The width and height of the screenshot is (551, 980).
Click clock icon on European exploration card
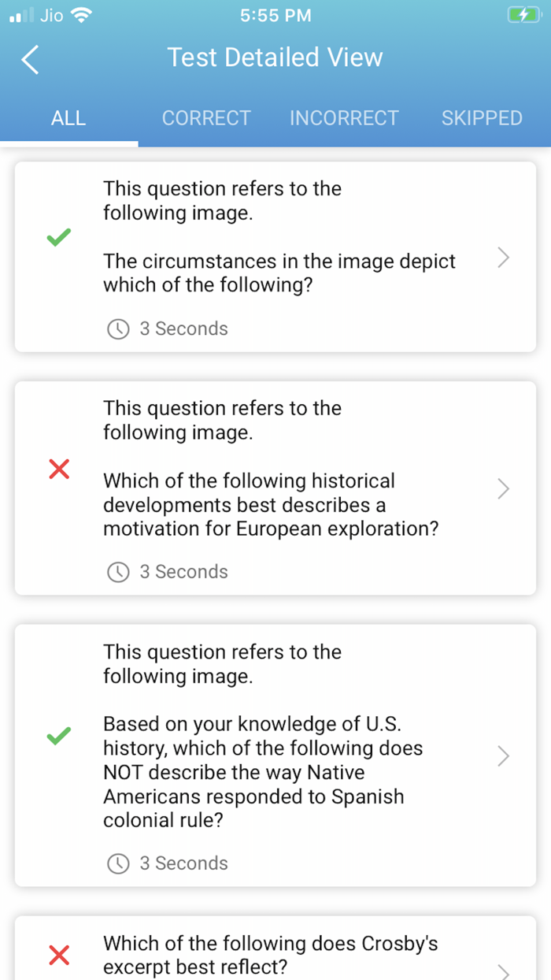point(118,572)
